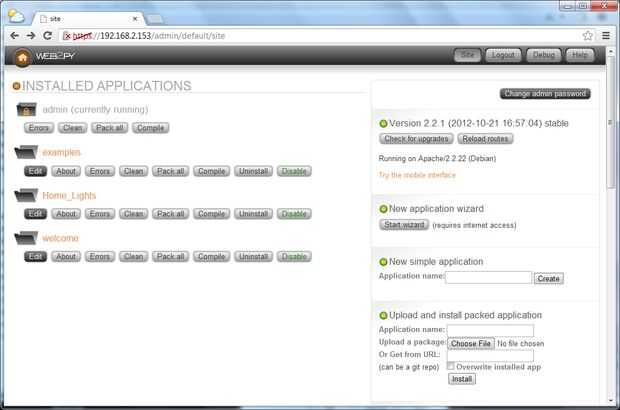Screen dimensions: 620x410
Task: Click Create simple application button
Action: [x=548, y=278]
